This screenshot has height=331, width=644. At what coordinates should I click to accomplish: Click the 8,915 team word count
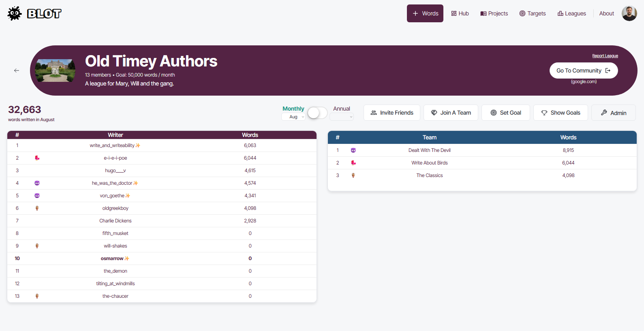(x=568, y=150)
